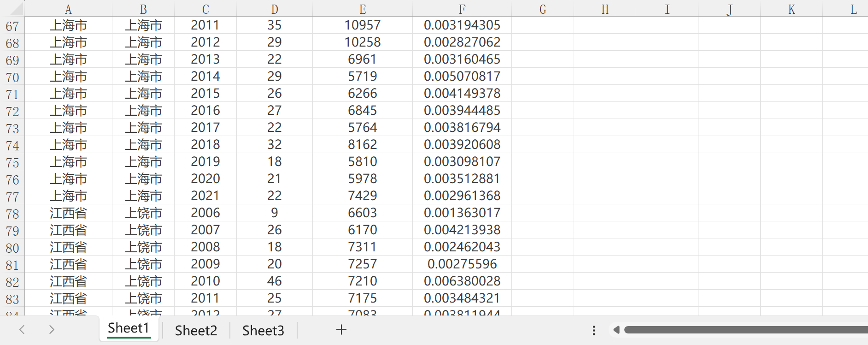Select column I header
Screen dimensions: 868x345
[667, 9]
